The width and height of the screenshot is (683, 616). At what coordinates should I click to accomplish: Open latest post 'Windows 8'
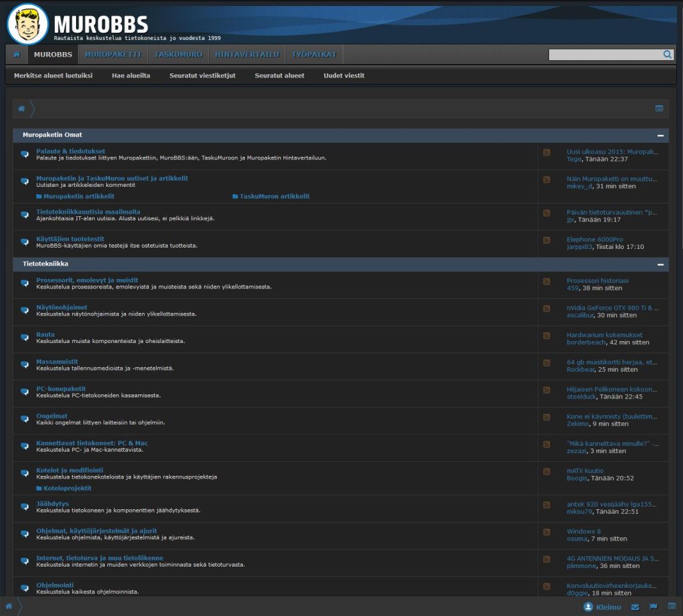pos(584,531)
